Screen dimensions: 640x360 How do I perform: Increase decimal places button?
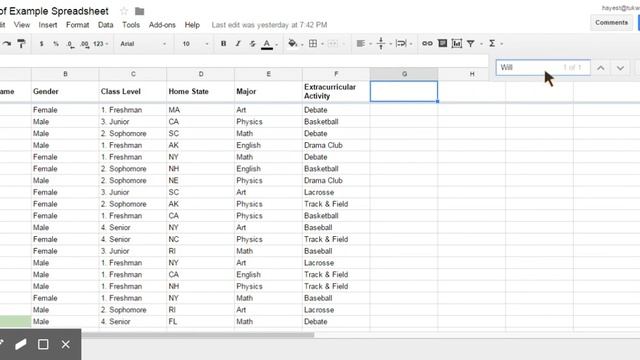(x=84, y=44)
